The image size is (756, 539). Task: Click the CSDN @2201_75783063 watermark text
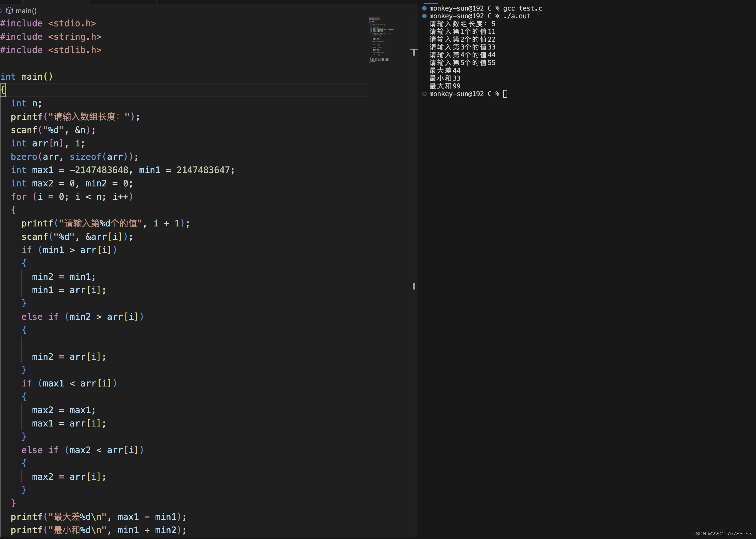pos(722,533)
